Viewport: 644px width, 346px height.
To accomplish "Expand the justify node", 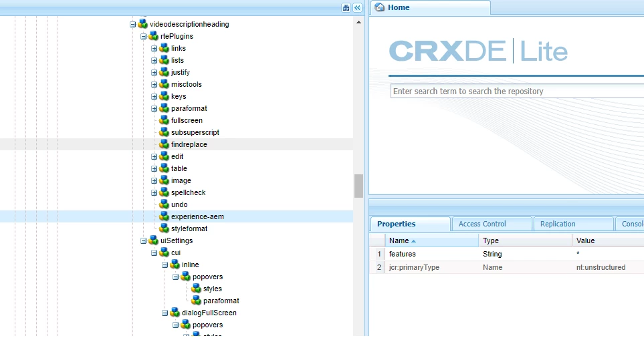I will [154, 73].
